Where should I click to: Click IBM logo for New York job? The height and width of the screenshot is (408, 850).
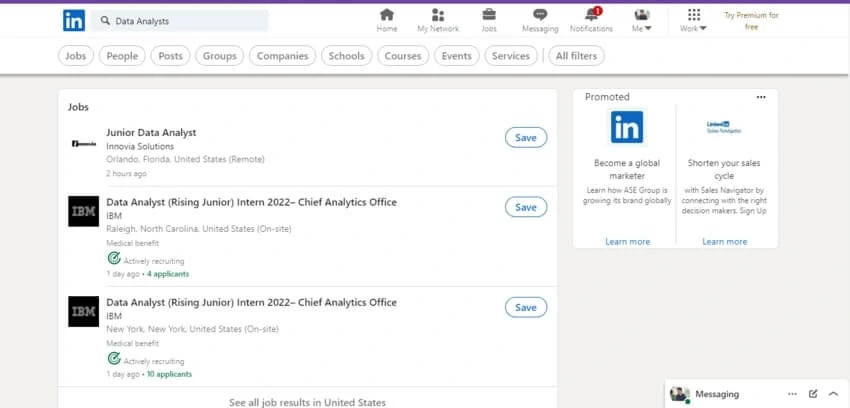[83, 312]
